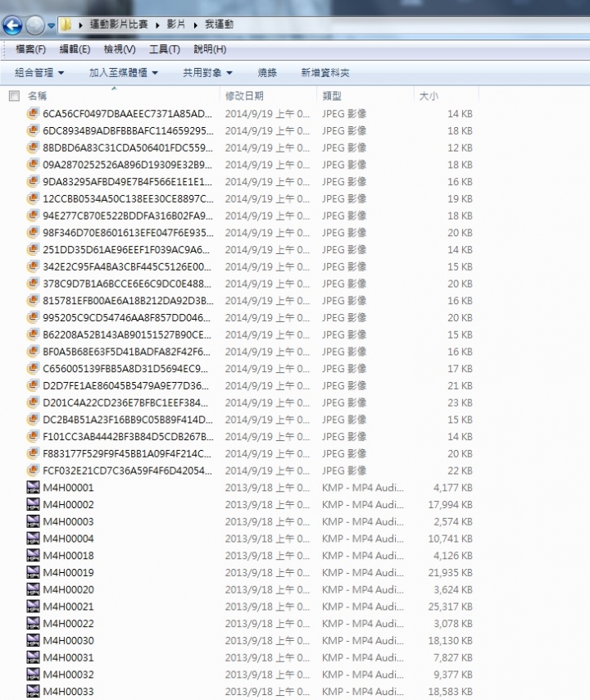Screen dimensions: 590x700
Task: Sort by the 大小 column header
Action: (x=429, y=96)
